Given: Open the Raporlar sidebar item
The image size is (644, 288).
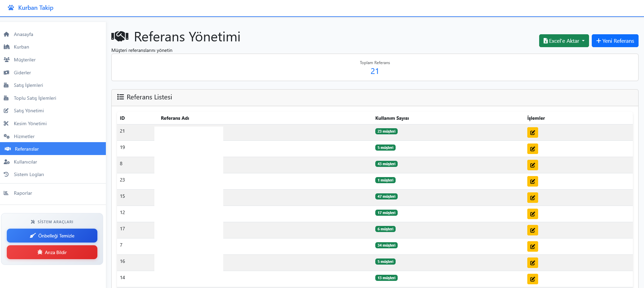Looking at the screenshot, I should tap(23, 193).
